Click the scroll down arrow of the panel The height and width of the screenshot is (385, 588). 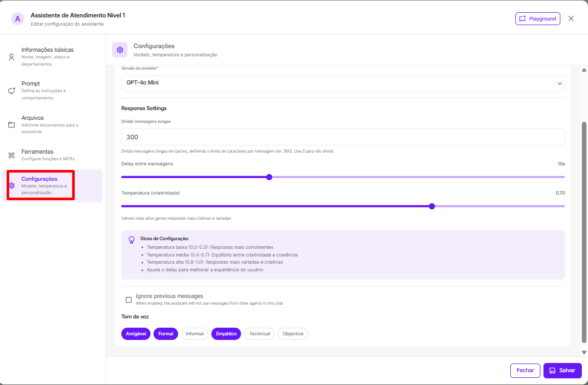(x=584, y=352)
